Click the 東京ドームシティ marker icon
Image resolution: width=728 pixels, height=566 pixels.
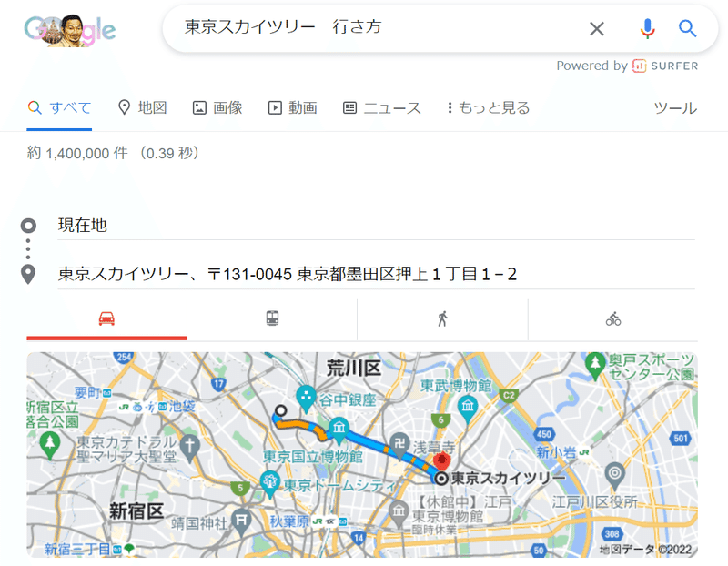point(269,483)
